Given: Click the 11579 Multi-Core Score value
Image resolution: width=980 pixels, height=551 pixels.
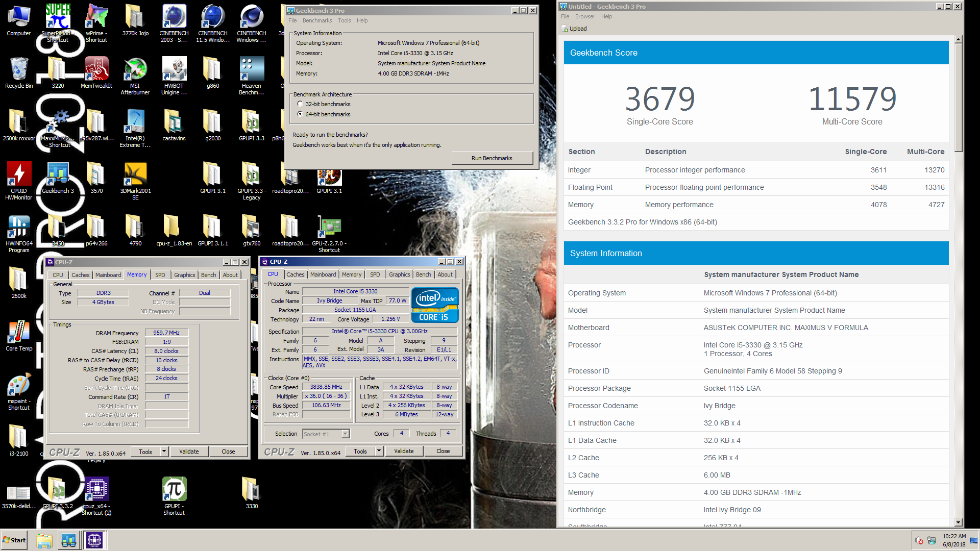Looking at the screenshot, I should [x=852, y=99].
